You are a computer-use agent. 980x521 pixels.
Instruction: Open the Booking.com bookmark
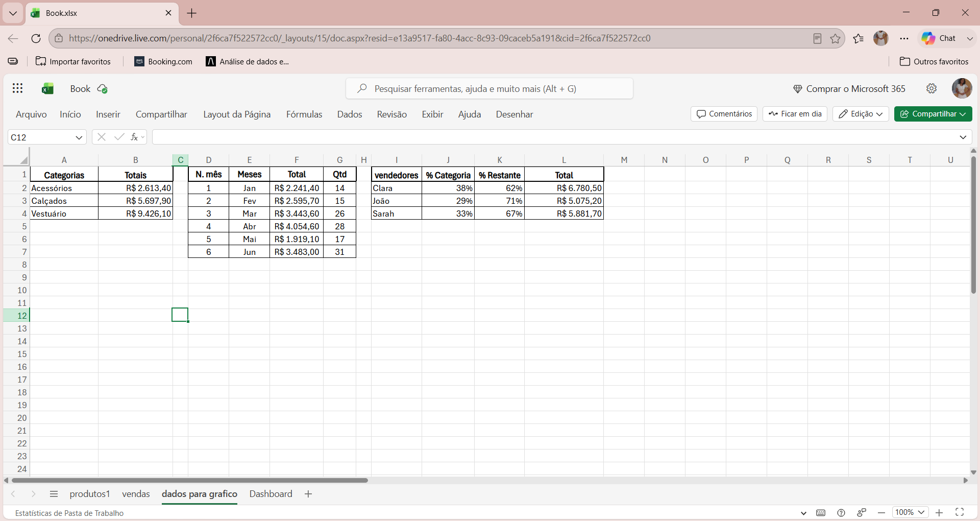click(x=163, y=61)
